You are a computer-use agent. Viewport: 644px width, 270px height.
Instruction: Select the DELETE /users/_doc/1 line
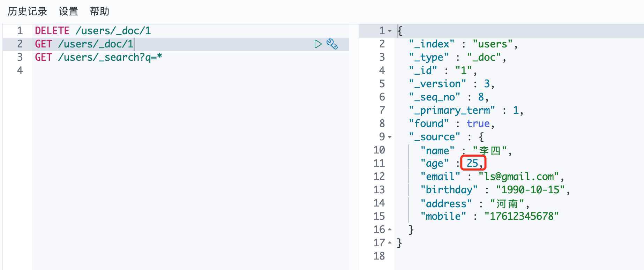point(93,31)
